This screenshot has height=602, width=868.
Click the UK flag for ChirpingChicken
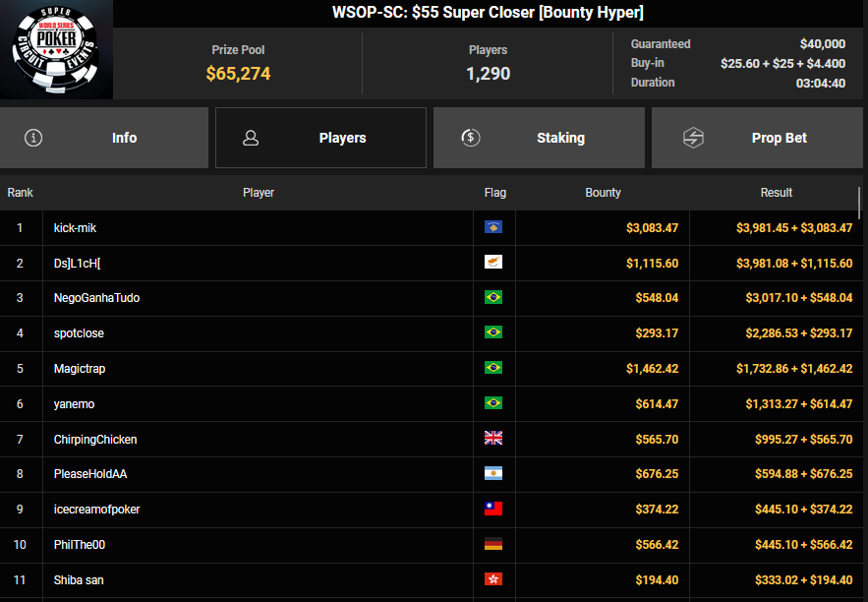[493, 439]
